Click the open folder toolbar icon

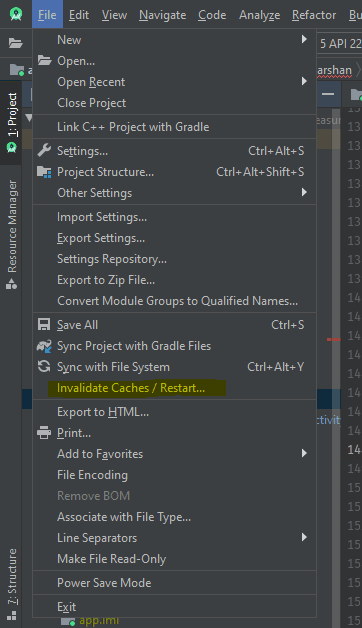15,43
